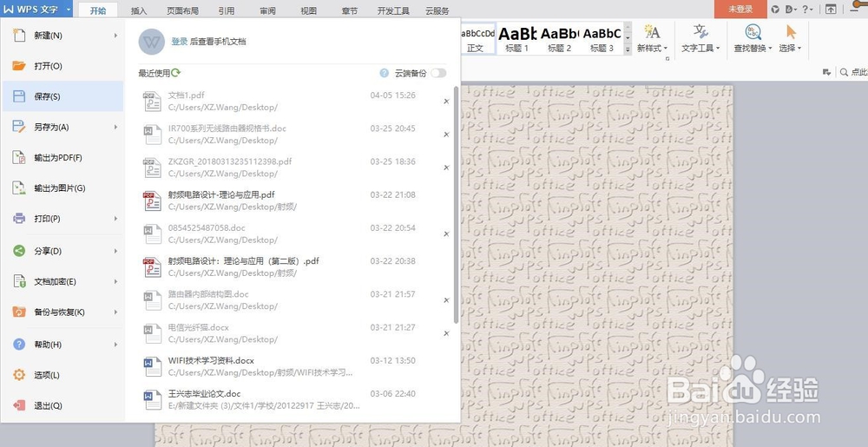Click the blue 帮助(H) question icon
Screen dimensions: 868x447
[x=19, y=344]
